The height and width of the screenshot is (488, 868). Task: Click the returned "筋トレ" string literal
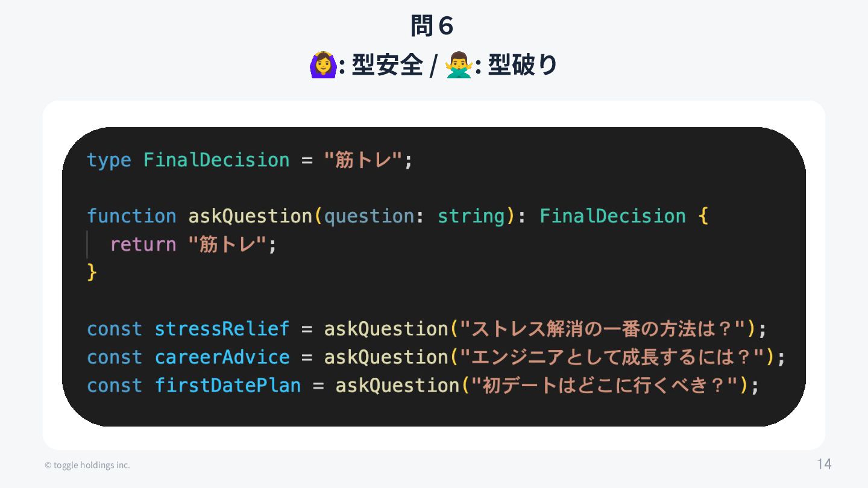click(x=227, y=245)
